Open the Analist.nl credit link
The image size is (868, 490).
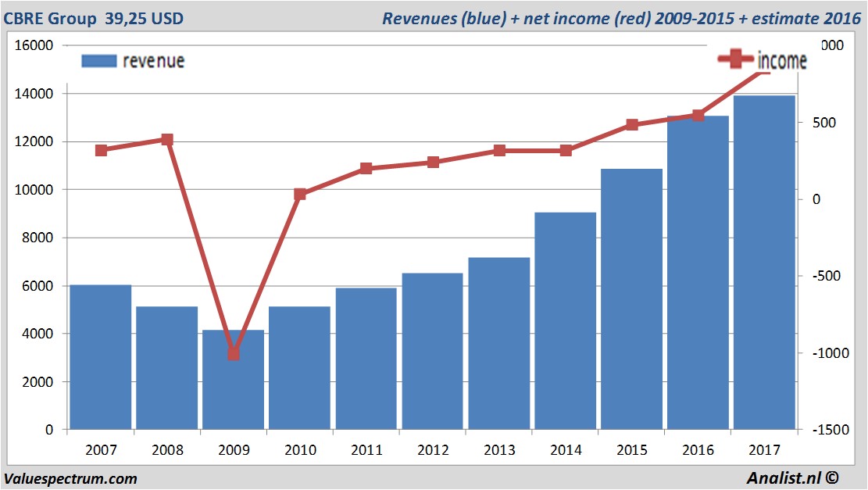793,477
